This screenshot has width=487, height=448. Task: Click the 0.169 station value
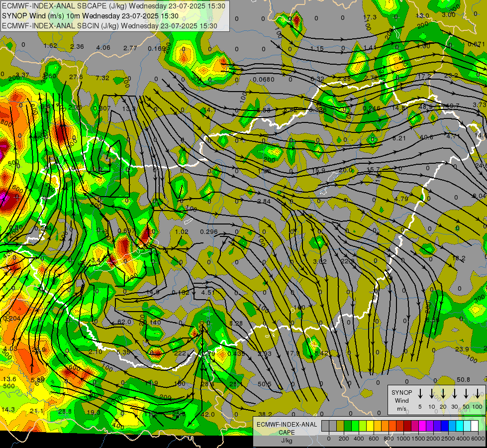pos(157,48)
